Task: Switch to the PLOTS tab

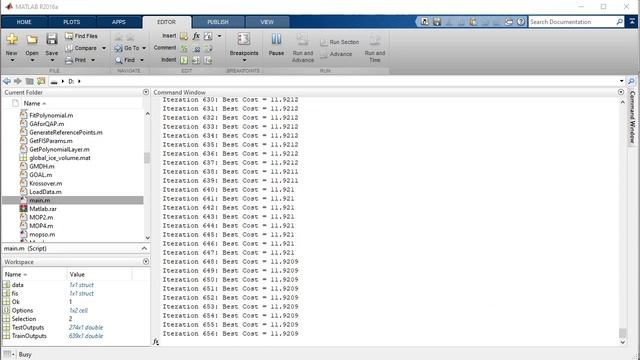Action: [72, 22]
